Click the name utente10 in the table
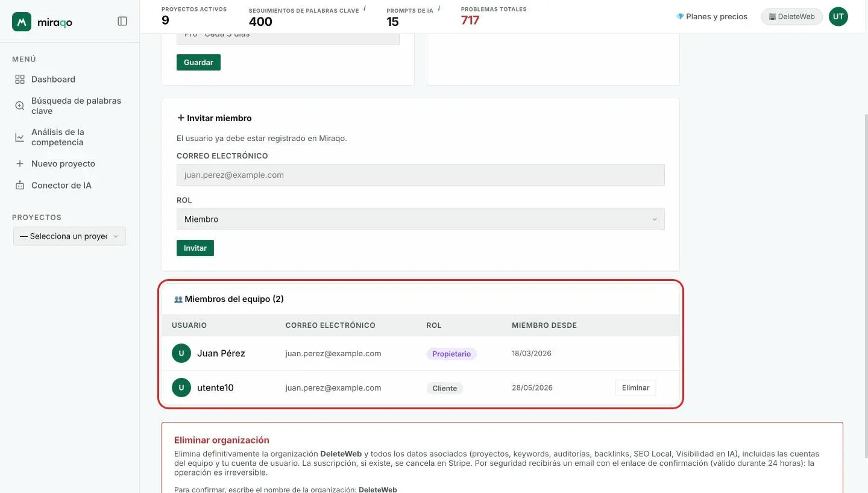Viewport: 868px width, 493px height. 215,388
